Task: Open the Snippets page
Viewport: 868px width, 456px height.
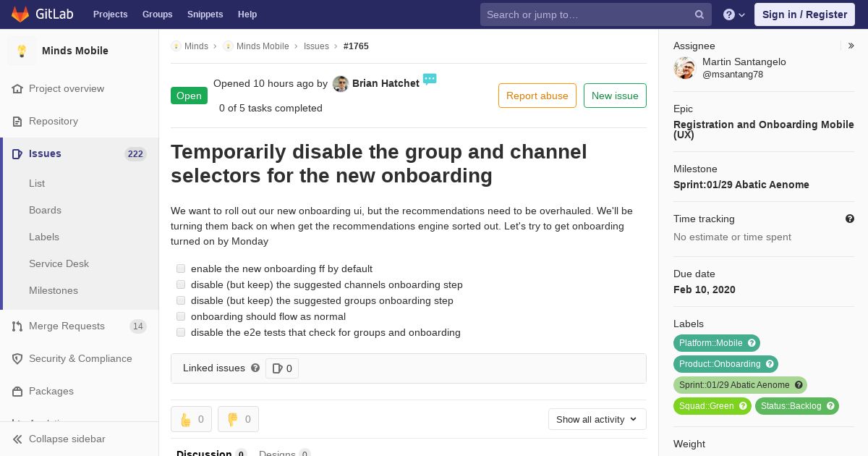Action: 205,14
